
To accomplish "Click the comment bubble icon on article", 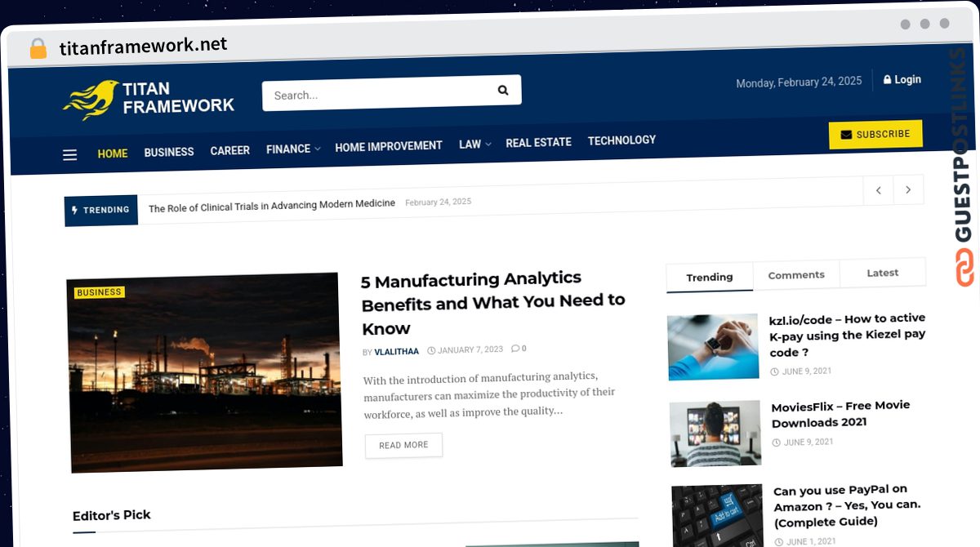I will pyautogui.click(x=515, y=349).
